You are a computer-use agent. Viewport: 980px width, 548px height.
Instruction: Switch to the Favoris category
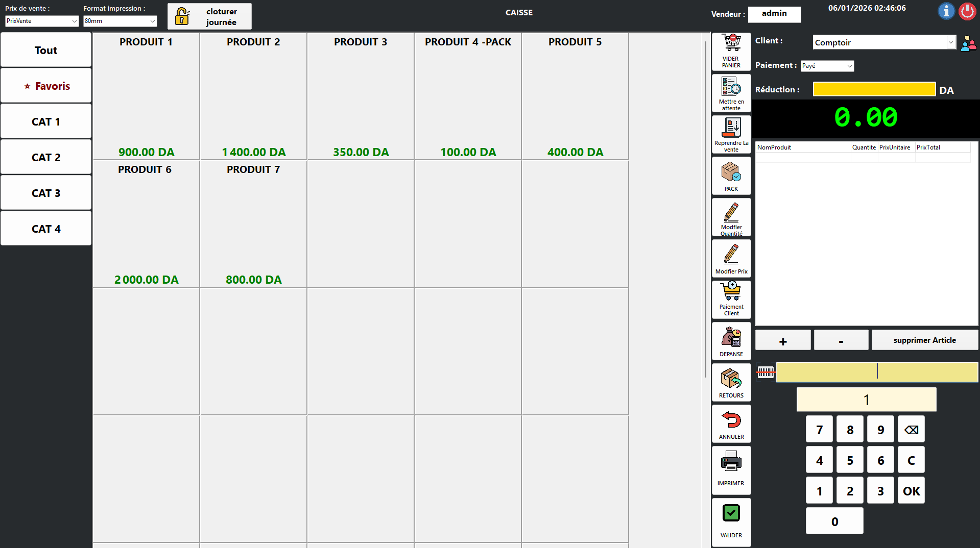pyautogui.click(x=46, y=86)
